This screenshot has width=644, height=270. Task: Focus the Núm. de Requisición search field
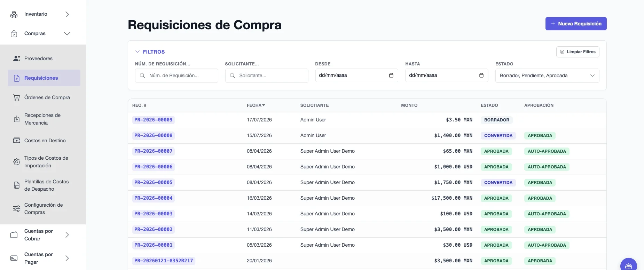(x=176, y=76)
